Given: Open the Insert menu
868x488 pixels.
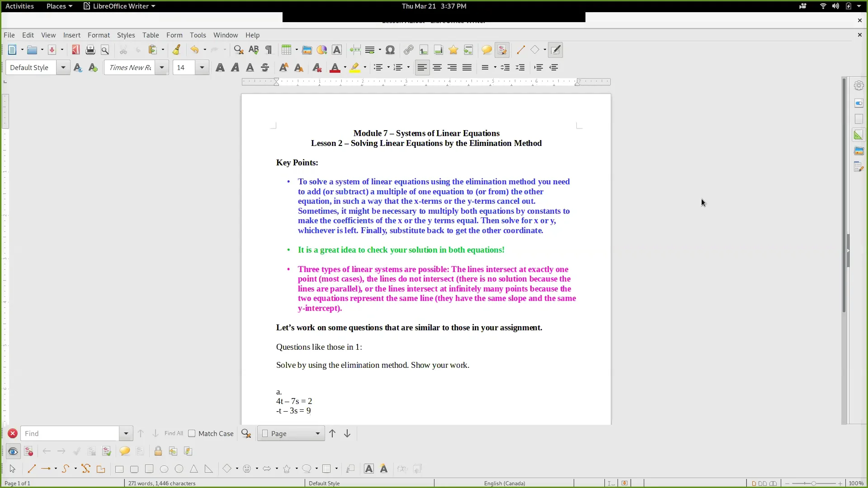Looking at the screenshot, I should tap(71, 35).
